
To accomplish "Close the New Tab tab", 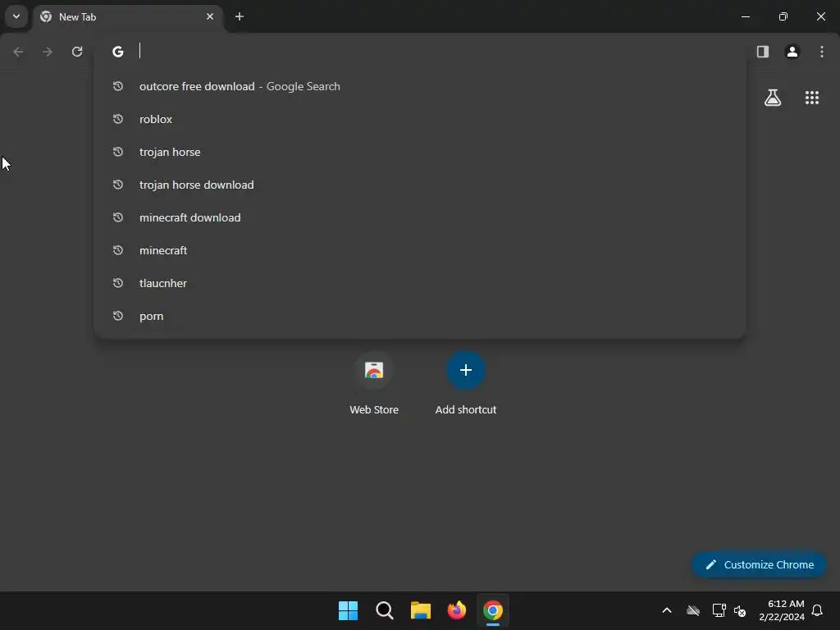I will point(210,16).
